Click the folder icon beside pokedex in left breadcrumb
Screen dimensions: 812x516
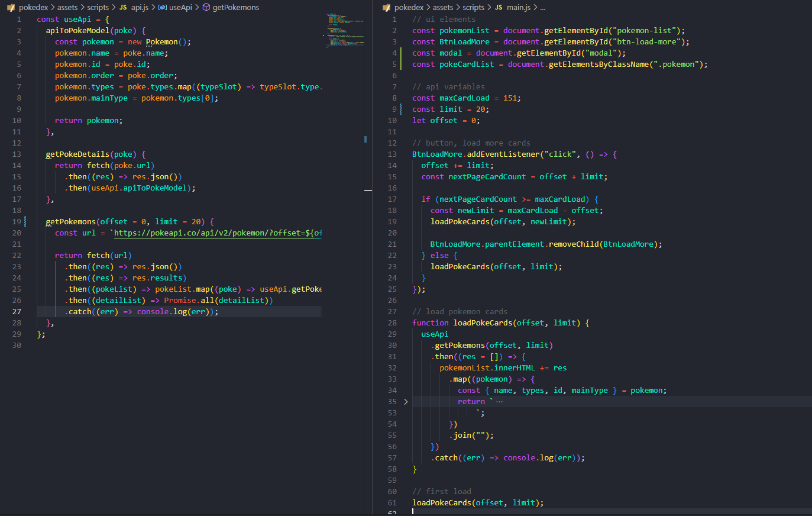[x=11, y=8]
